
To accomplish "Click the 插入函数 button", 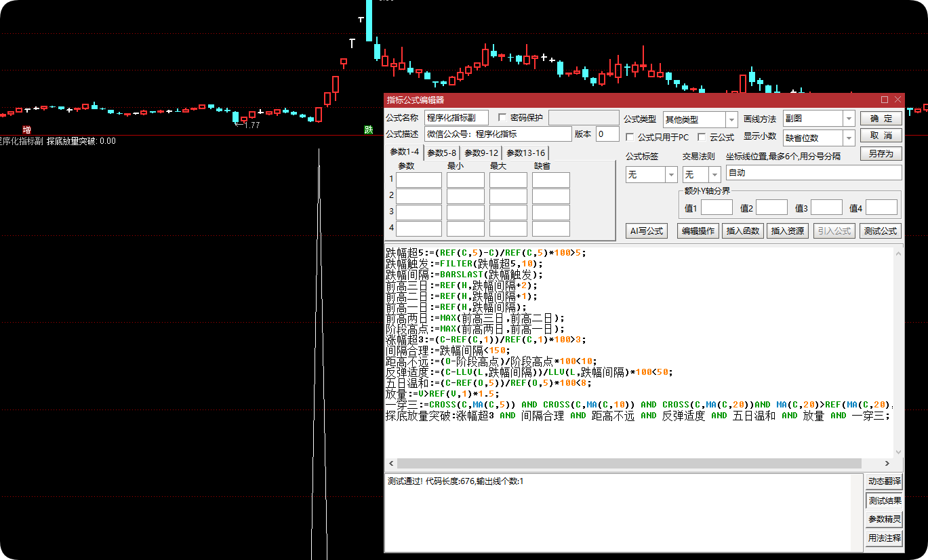I will pyautogui.click(x=743, y=231).
